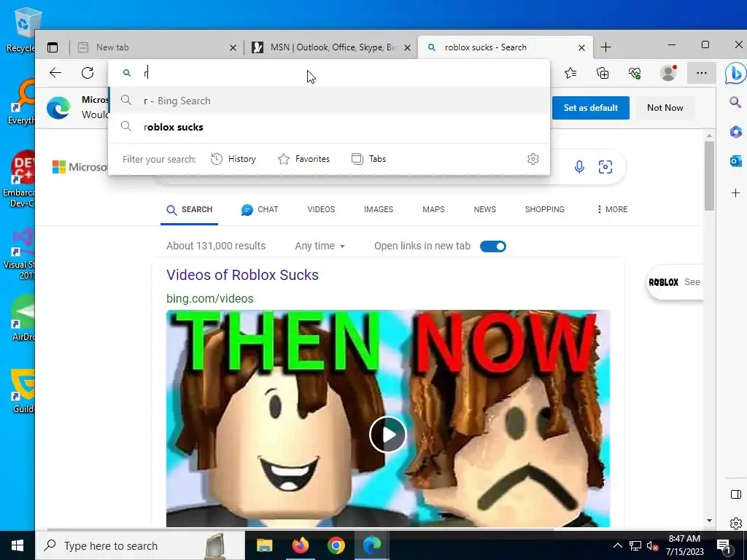
Task: Open Browser essentials heart icon
Action: [635, 73]
